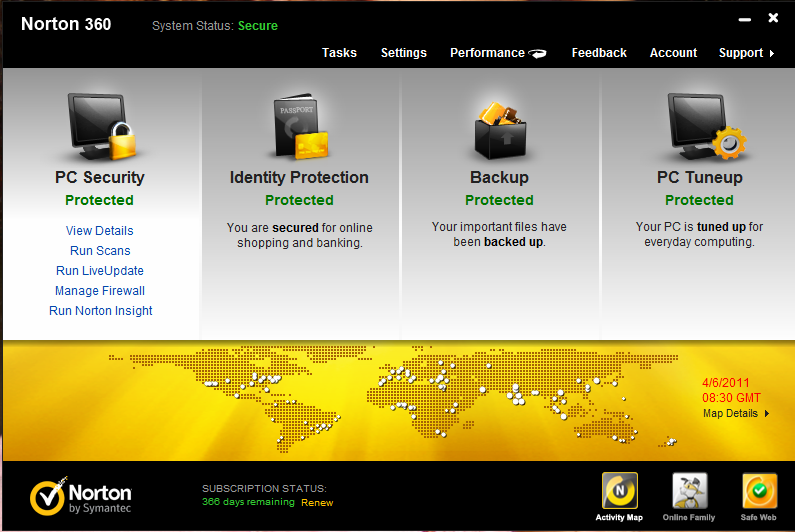Open the Online Family icon
Viewport: 795px width, 532px height.
coord(689,490)
